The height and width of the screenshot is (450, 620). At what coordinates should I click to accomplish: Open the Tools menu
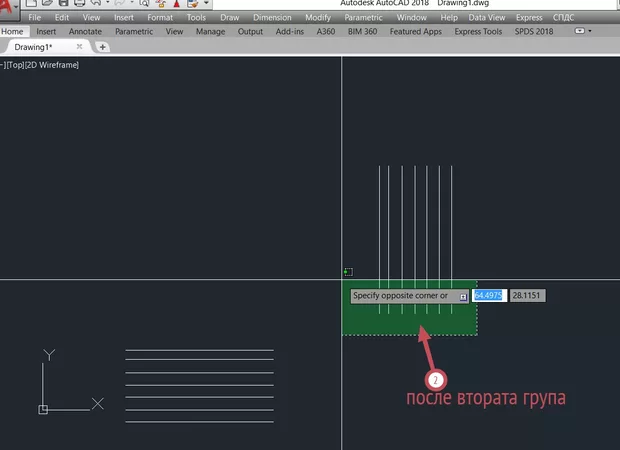196,17
